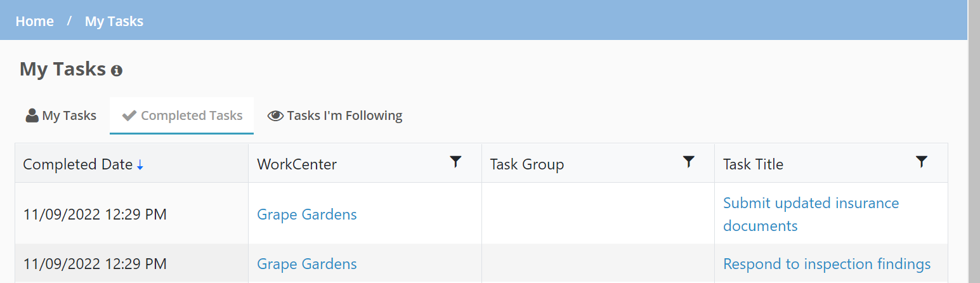This screenshot has width=980, height=283.
Task: Open the Task Group column filter icon
Action: (x=689, y=162)
